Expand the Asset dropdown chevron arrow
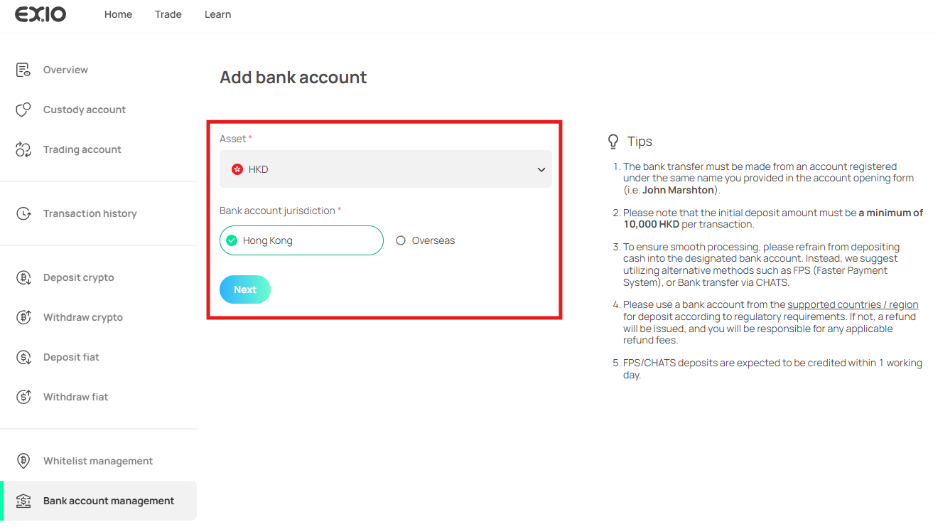Screen dimensions: 936x532 541,170
